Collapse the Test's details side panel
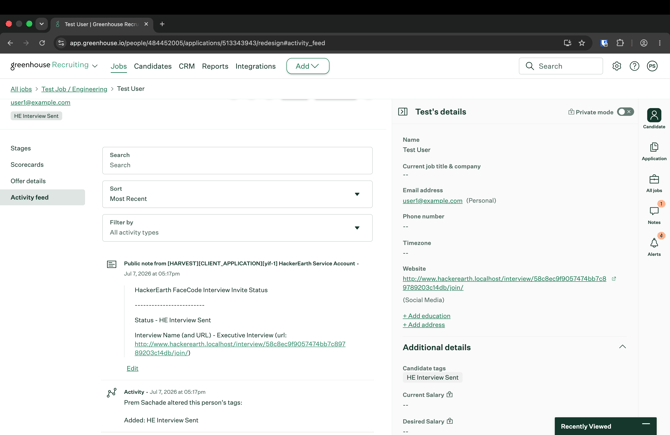The width and height of the screenshot is (670, 435). coord(403,112)
